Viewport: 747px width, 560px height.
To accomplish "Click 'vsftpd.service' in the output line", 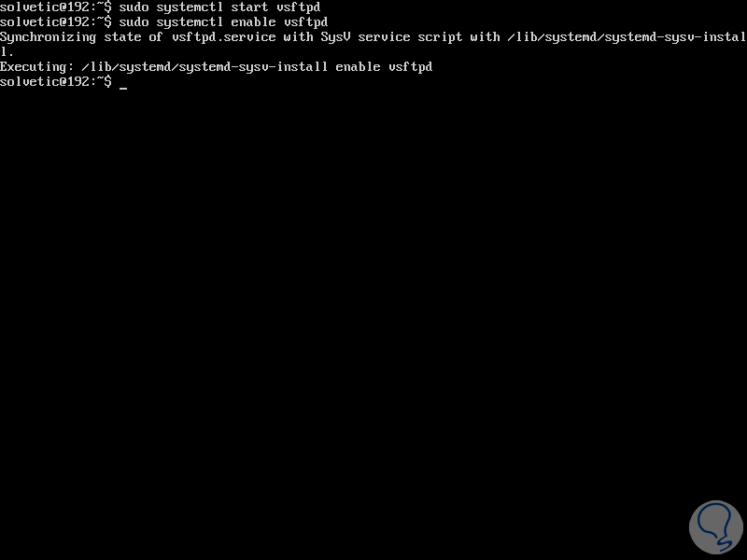I will [x=223, y=37].
